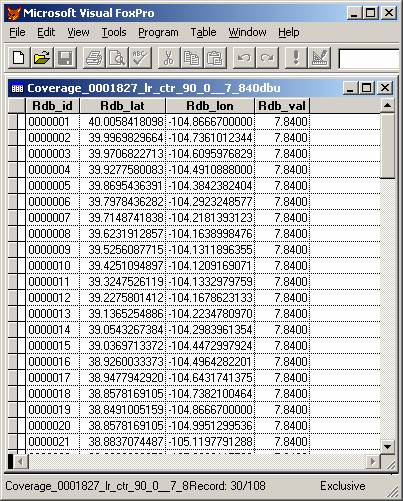Click the horizontal scroll right arrow
The image size is (403, 501).
373,462
